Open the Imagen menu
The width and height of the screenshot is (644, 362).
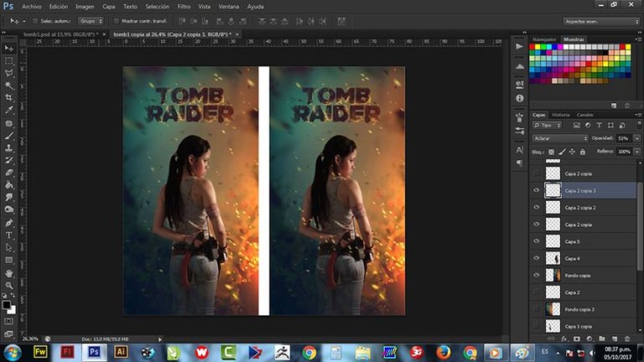coord(85,7)
